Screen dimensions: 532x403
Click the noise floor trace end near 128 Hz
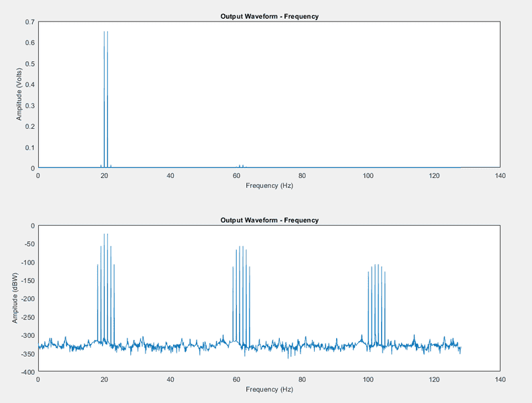click(460, 348)
